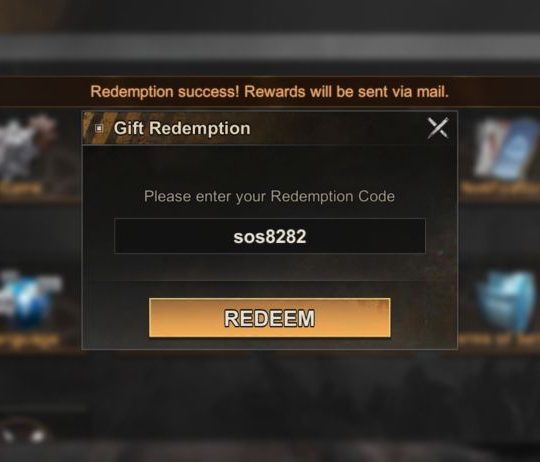The height and width of the screenshot is (462, 540).
Task: Open the blue gem item at lower left
Action: point(29,300)
